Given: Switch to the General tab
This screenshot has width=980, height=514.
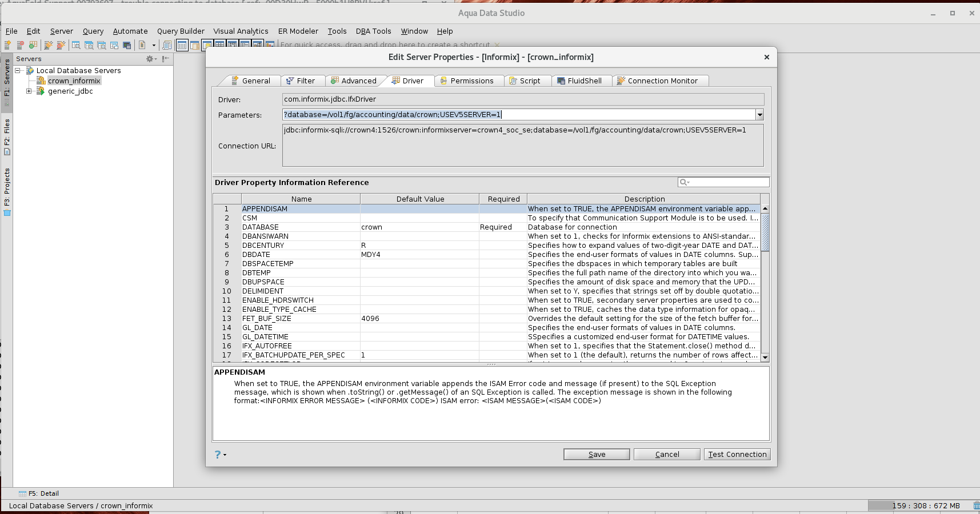Looking at the screenshot, I should 250,81.
